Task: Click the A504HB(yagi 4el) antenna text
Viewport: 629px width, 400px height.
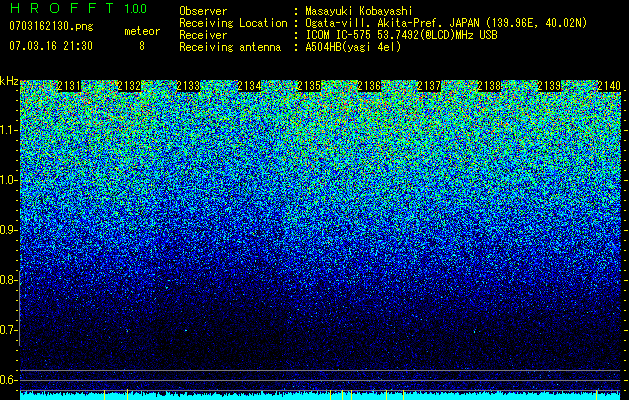Action: pos(353,47)
